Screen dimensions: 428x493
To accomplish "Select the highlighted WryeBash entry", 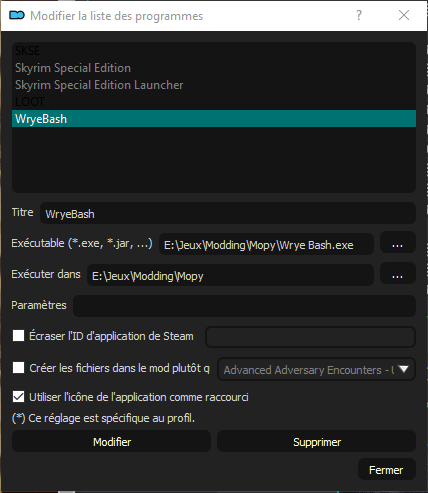I will 214,119.
